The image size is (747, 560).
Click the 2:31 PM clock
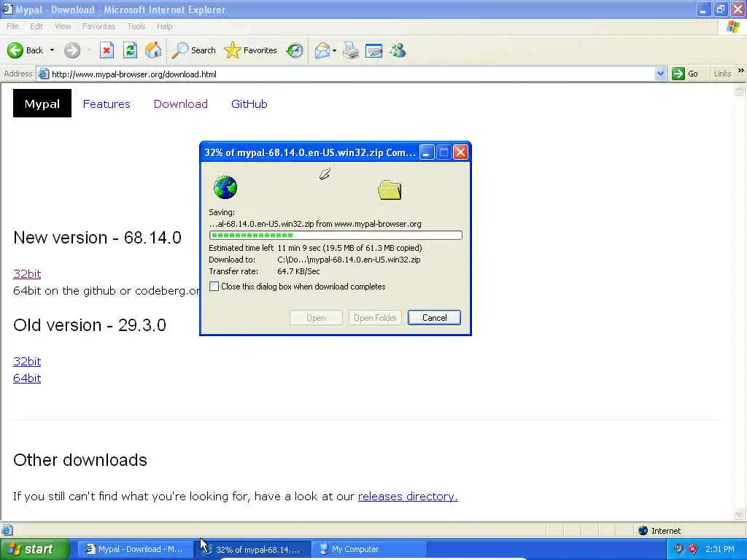pos(720,549)
